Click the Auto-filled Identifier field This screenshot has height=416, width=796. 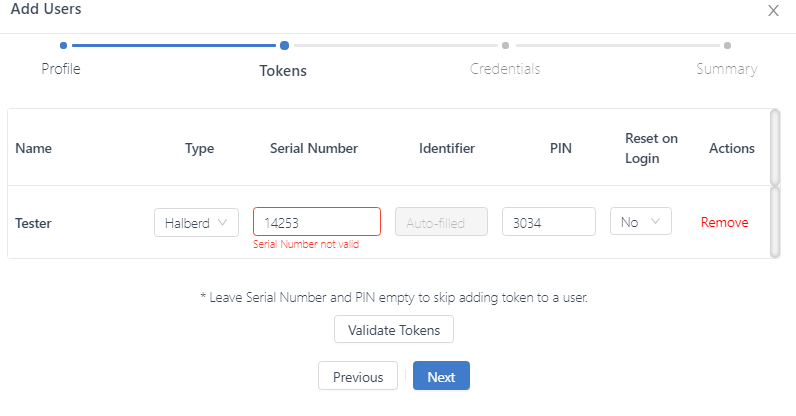click(x=441, y=222)
